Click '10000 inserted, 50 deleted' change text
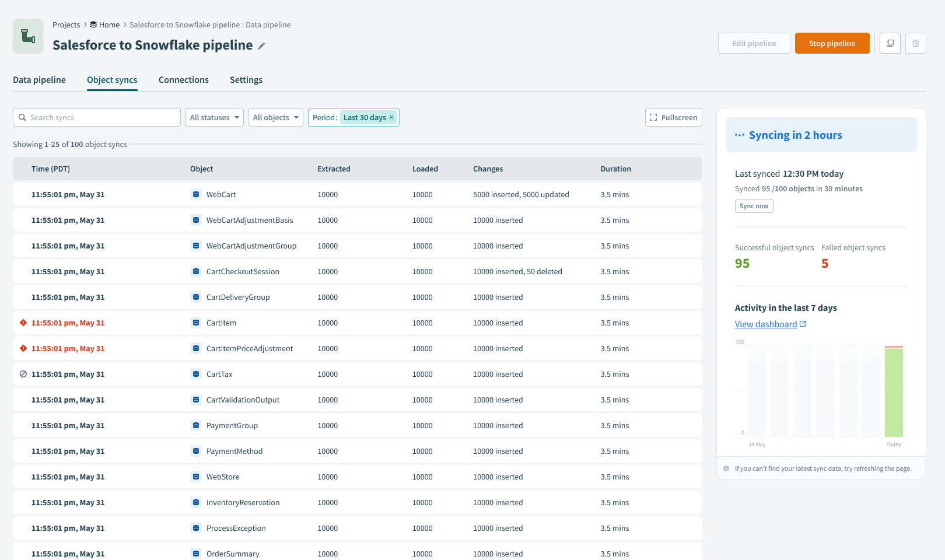This screenshot has height=560, width=945. (517, 271)
